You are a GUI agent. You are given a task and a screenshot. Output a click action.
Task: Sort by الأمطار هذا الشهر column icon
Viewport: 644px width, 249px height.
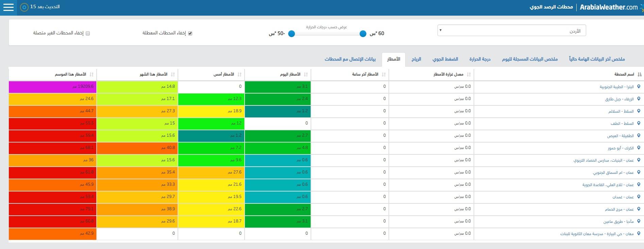173,74
